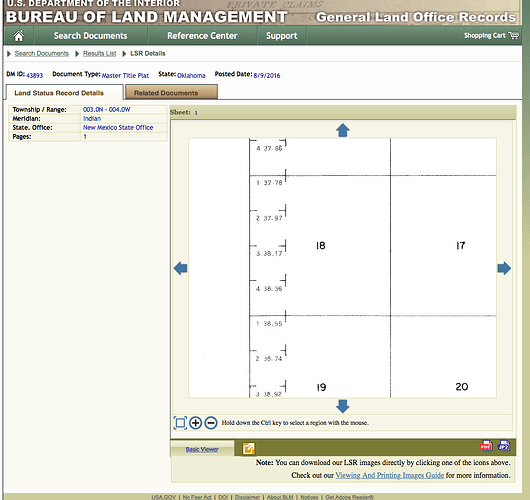
Task: Click the Basic Viewer link
Action: (202, 449)
